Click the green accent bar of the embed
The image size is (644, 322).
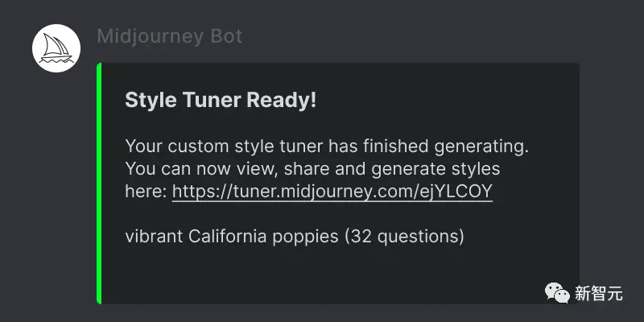click(x=99, y=184)
